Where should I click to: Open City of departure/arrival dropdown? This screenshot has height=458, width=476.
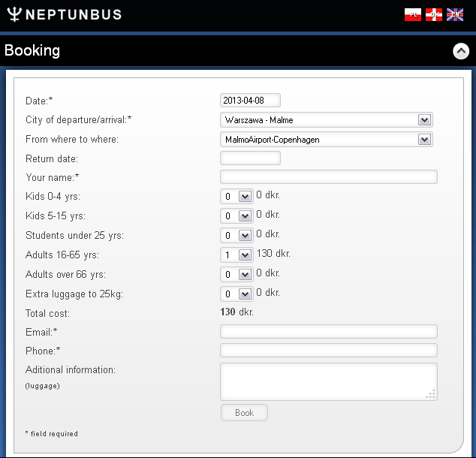pos(327,120)
